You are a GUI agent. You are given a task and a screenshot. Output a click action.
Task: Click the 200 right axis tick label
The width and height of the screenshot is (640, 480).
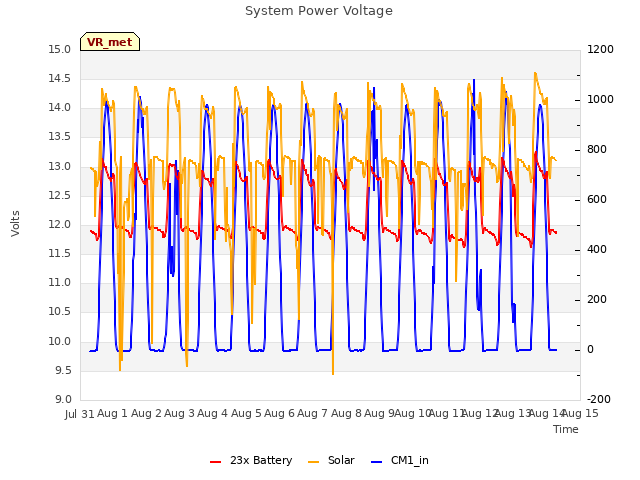597,300
